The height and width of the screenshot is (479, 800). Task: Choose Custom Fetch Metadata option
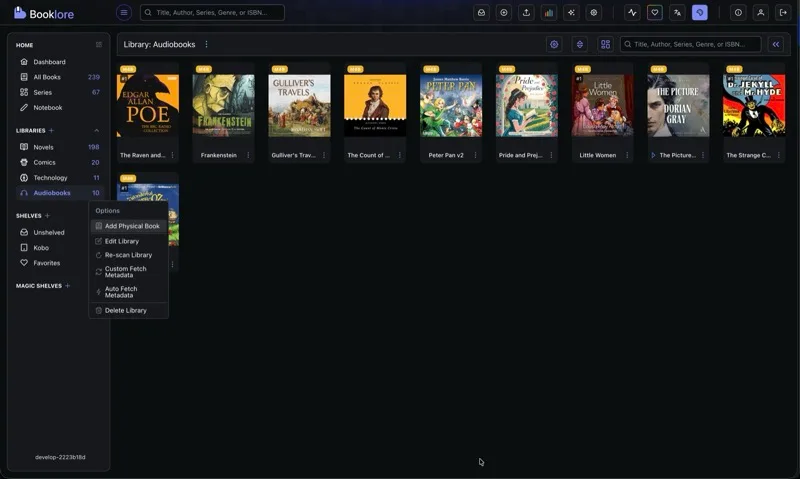[x=129, y=272]
